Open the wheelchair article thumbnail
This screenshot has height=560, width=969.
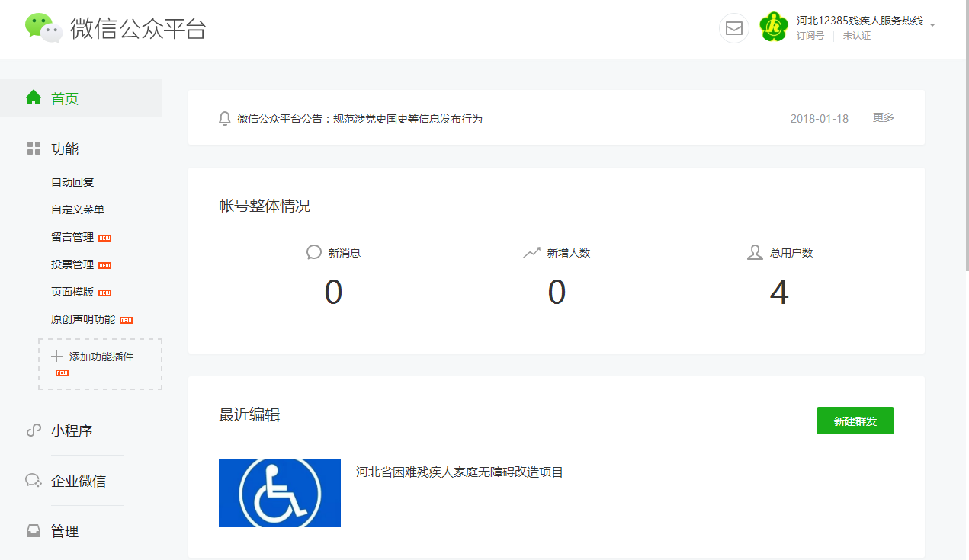280,492
